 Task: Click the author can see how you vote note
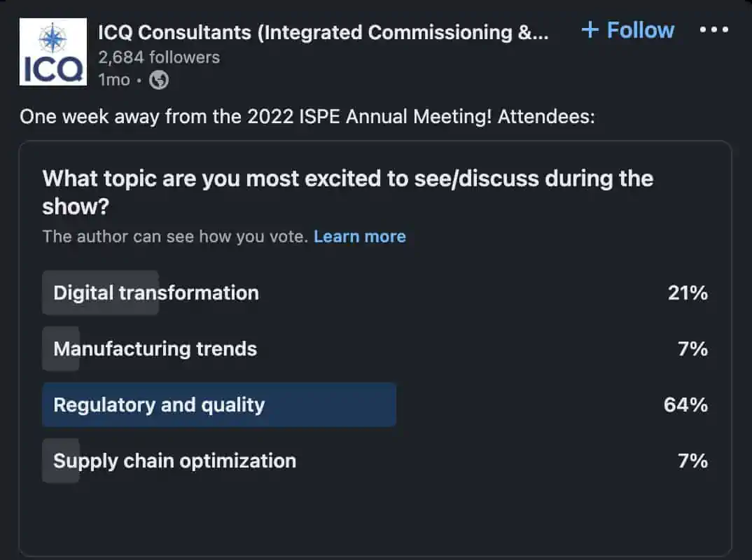tap(175, 237)
